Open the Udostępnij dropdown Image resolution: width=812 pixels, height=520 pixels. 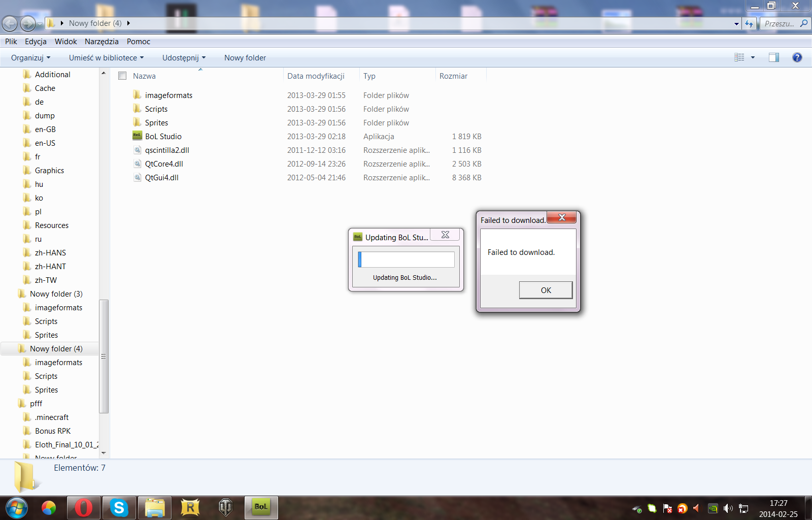184,58
